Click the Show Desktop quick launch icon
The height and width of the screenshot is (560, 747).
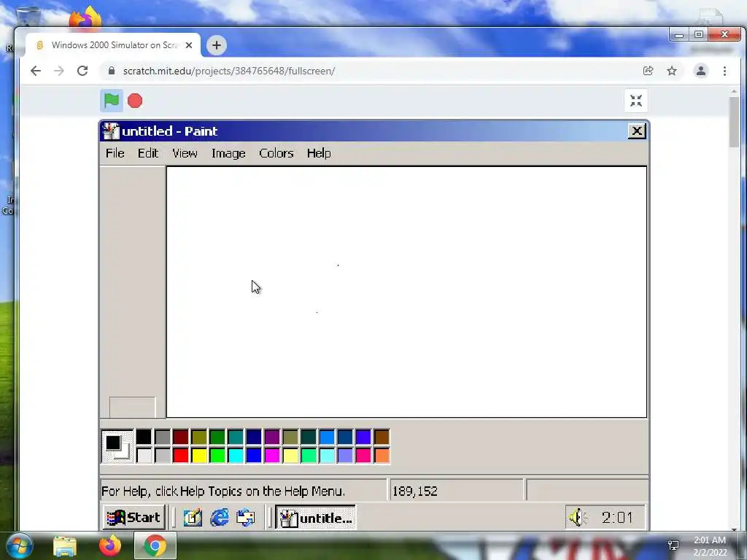[x=193, y=518]
